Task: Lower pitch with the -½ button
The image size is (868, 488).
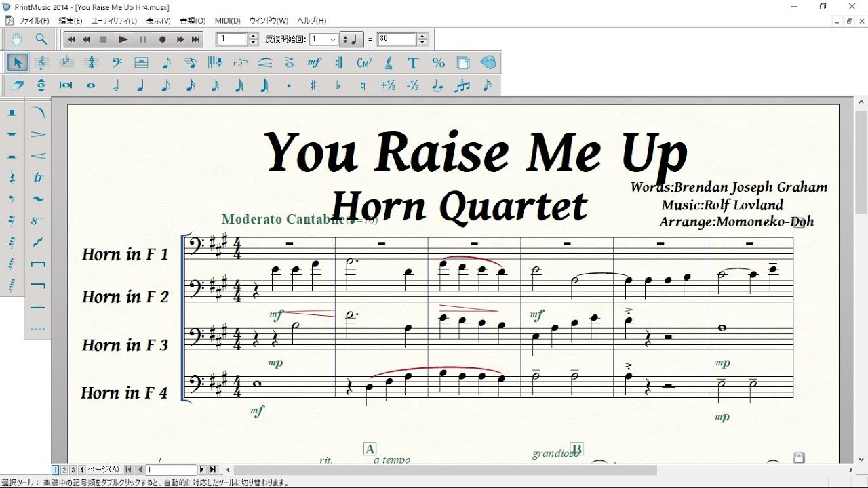Action: point(413,86)
